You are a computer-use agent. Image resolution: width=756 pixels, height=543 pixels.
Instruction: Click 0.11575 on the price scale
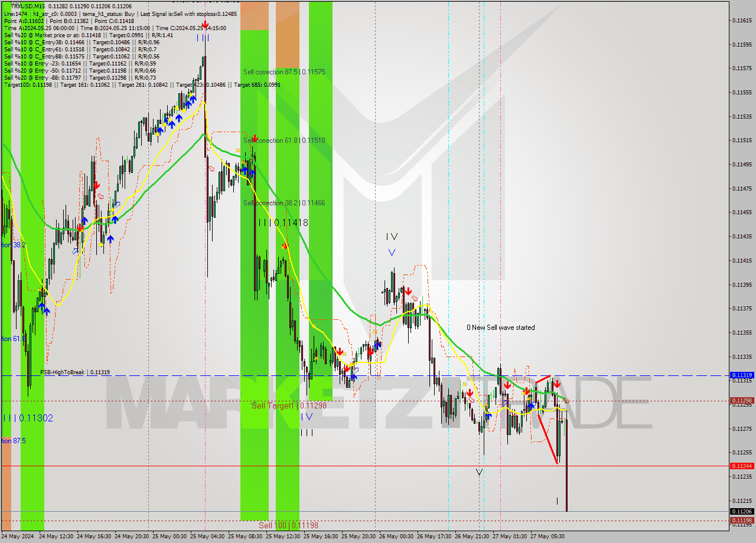742,68
